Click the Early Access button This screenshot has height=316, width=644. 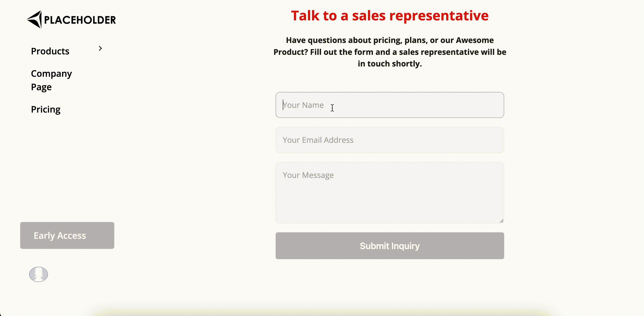(67, 235)
